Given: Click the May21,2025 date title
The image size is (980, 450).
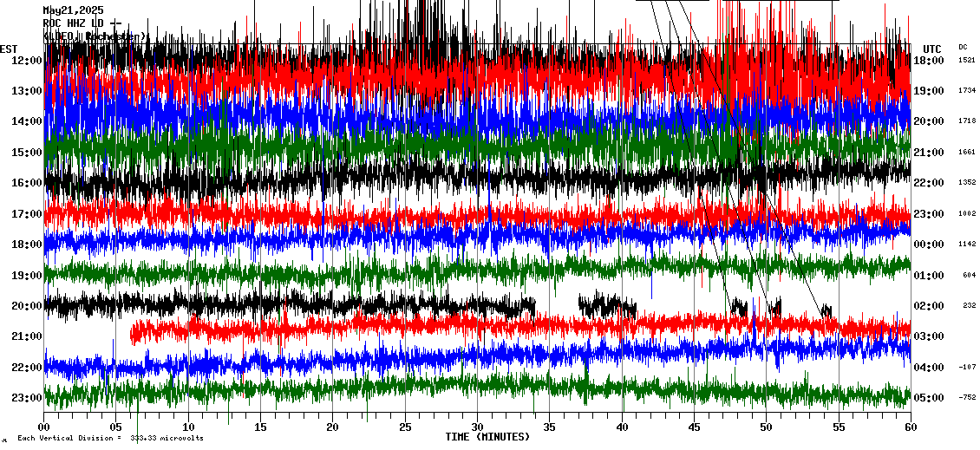Looking at the screenshot, I should coord(73,10).
